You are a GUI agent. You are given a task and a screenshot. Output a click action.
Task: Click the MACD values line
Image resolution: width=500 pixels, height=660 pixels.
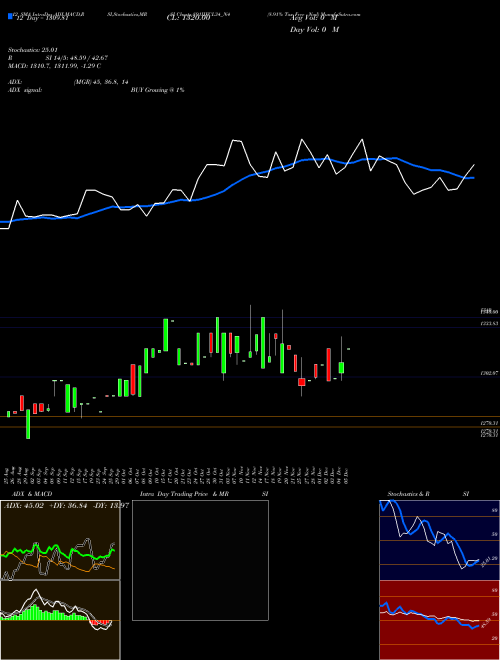[54, 66]
